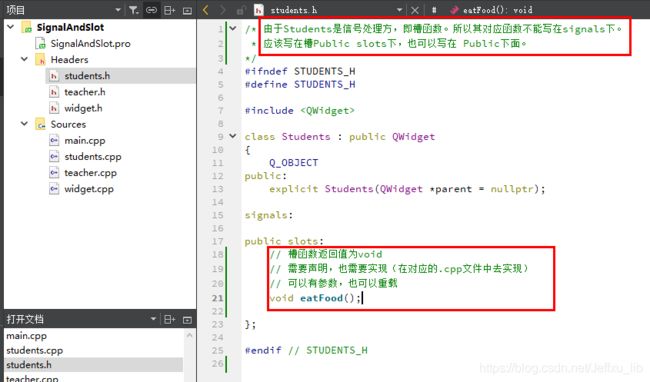Click the Headers folder icon
Viewport: 650px width, 382px height.
point(40,60)
